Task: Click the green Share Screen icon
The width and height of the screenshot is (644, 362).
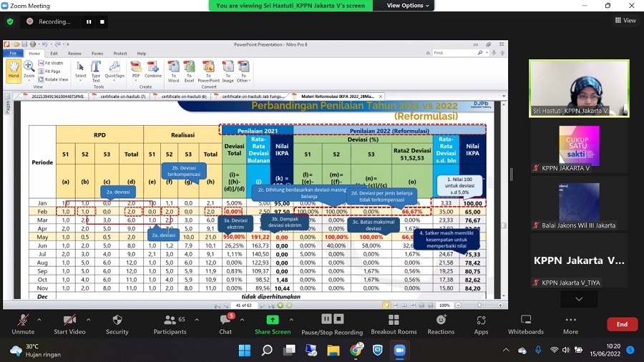Action: [x=272, y=320]
